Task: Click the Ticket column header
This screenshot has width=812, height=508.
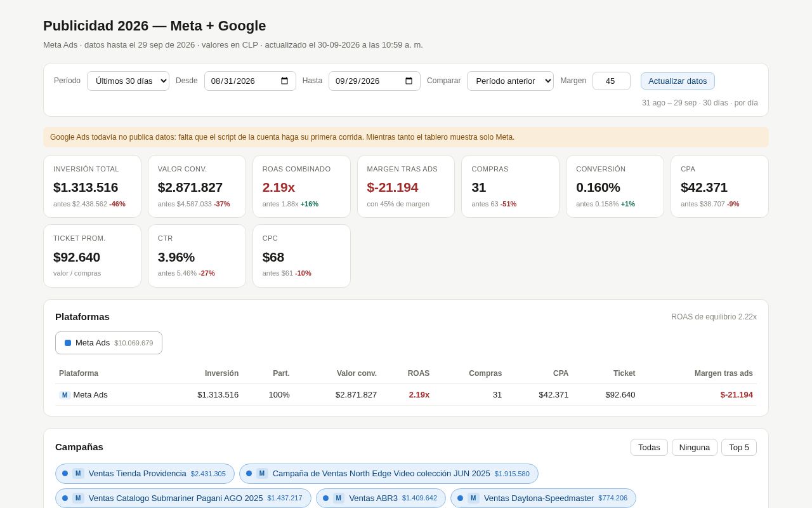Action: click(624, 373)
